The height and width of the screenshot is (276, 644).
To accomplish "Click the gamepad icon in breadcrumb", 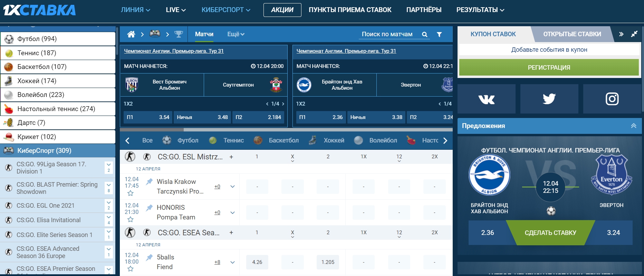I will coord(155,33).
